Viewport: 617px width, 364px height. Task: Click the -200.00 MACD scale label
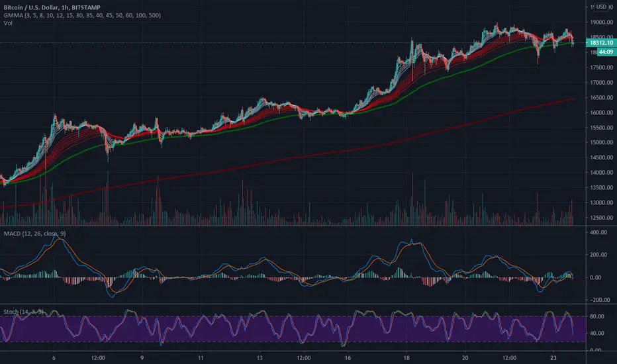point(600,300)
